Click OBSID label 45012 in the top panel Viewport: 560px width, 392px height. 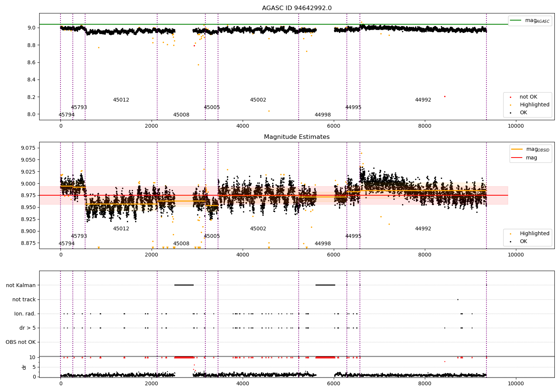(x=121, y=100)
